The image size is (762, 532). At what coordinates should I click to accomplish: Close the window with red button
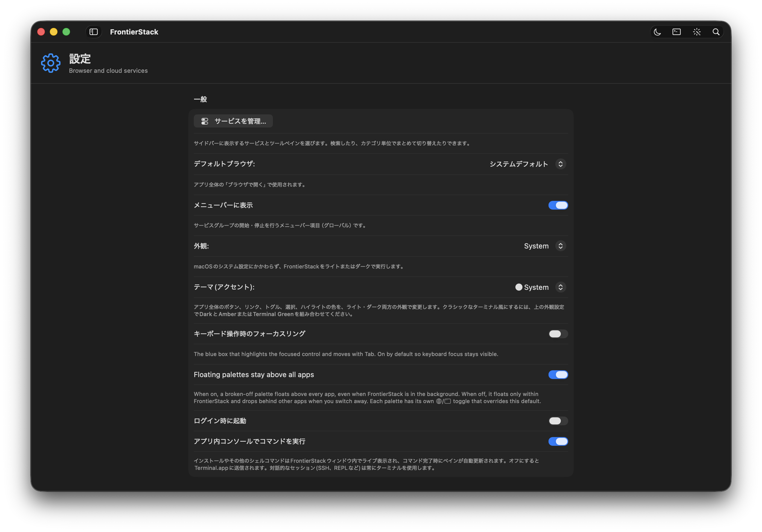click(41, 32)
